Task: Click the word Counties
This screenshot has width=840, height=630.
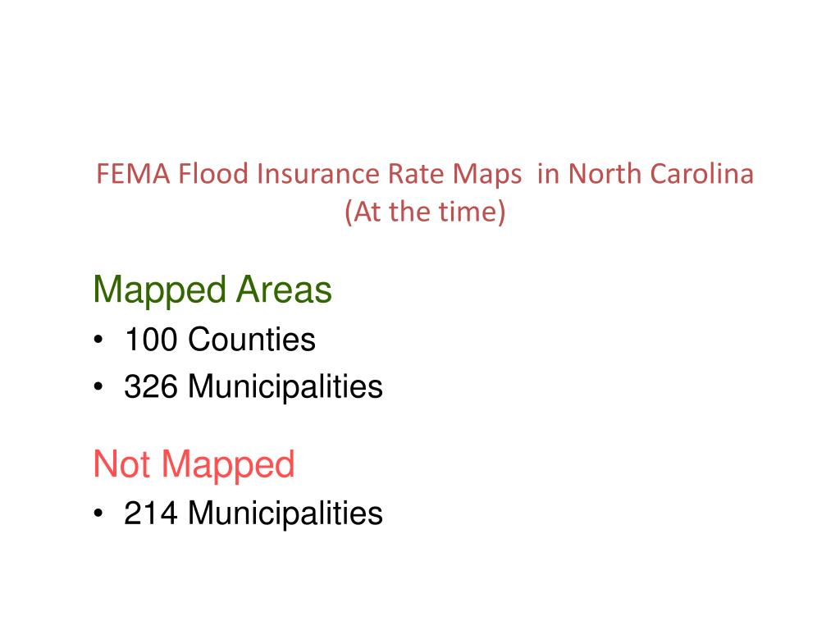Action: [252, 340]
